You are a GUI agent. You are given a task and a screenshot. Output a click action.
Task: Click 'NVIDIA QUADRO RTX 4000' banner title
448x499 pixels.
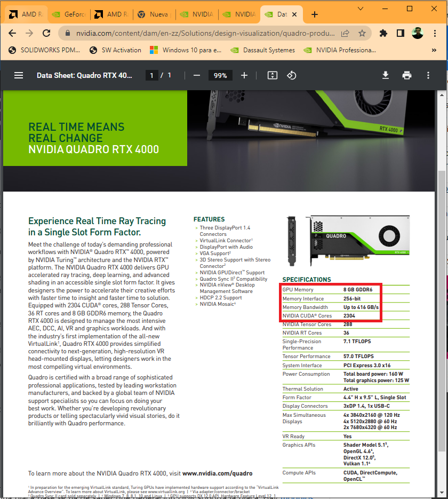(93, 149)
